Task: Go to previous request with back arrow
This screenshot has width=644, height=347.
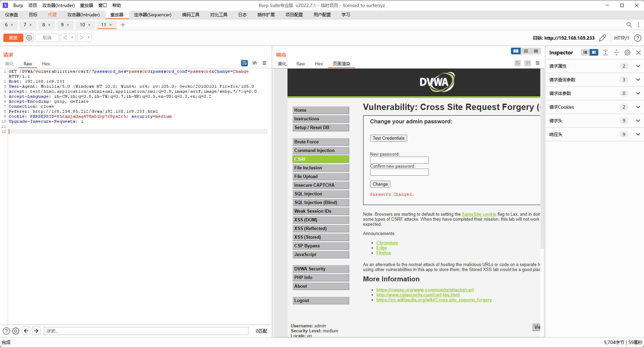Action: (65, 38)
